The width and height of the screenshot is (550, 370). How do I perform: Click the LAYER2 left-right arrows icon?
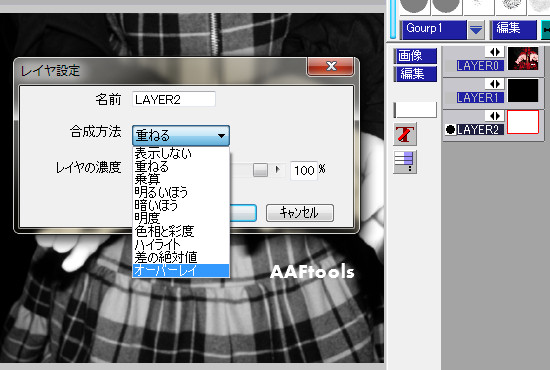click(x=495, y=116)
